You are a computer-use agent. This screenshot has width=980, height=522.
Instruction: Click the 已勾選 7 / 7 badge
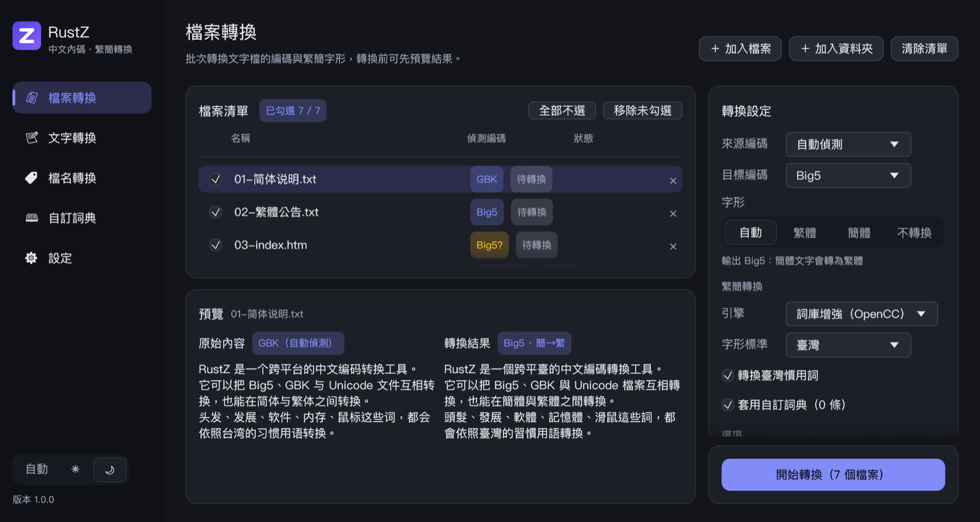[293, 111]
